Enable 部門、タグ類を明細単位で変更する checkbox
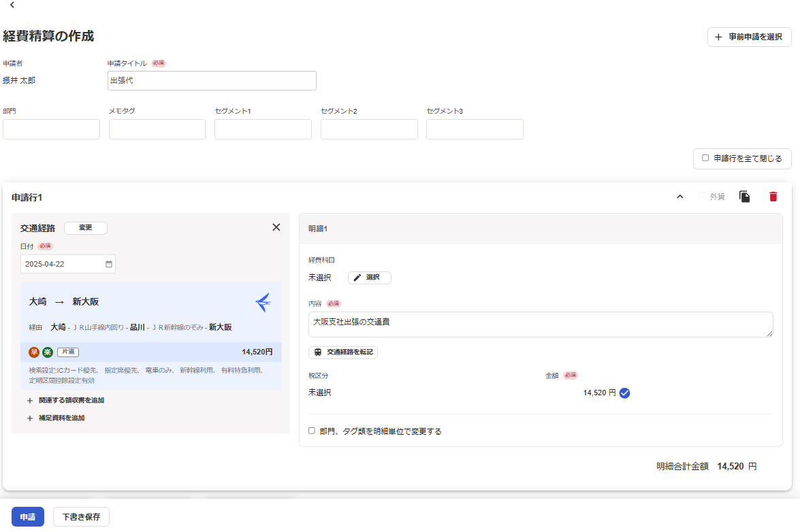Screen dimensions: 800x532 312,431
